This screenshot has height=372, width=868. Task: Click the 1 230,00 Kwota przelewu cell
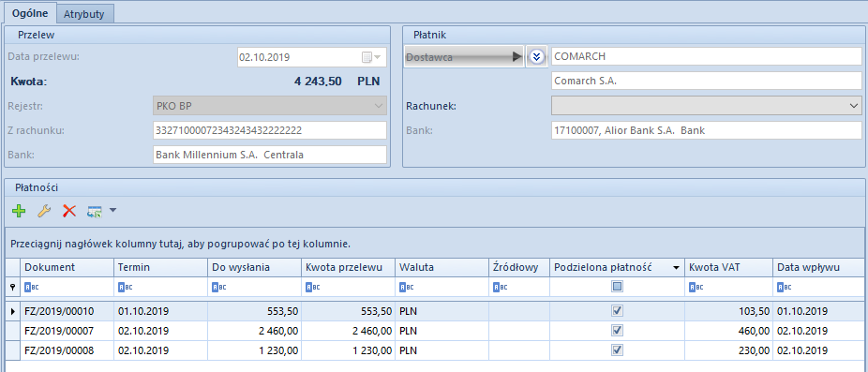pos(348,350)
